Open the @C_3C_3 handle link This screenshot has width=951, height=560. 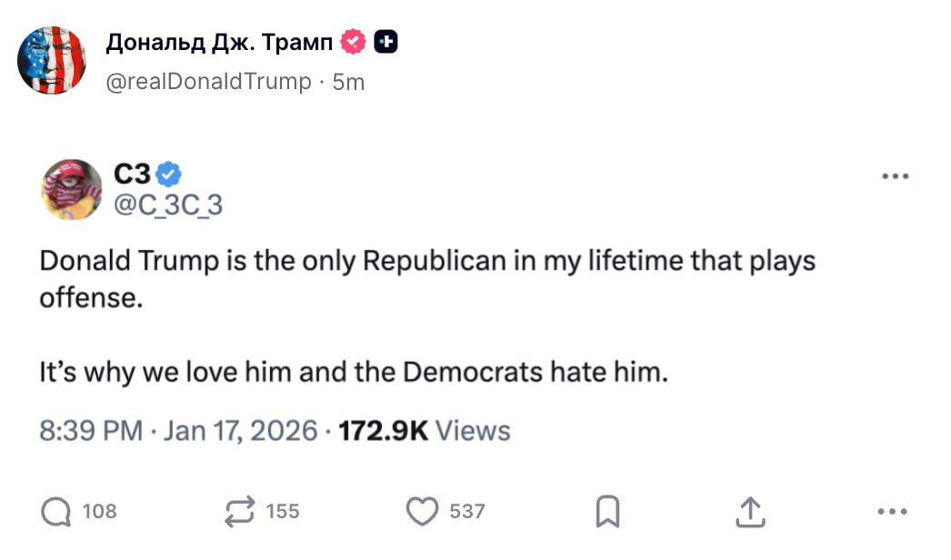click(x=167, y=205)
